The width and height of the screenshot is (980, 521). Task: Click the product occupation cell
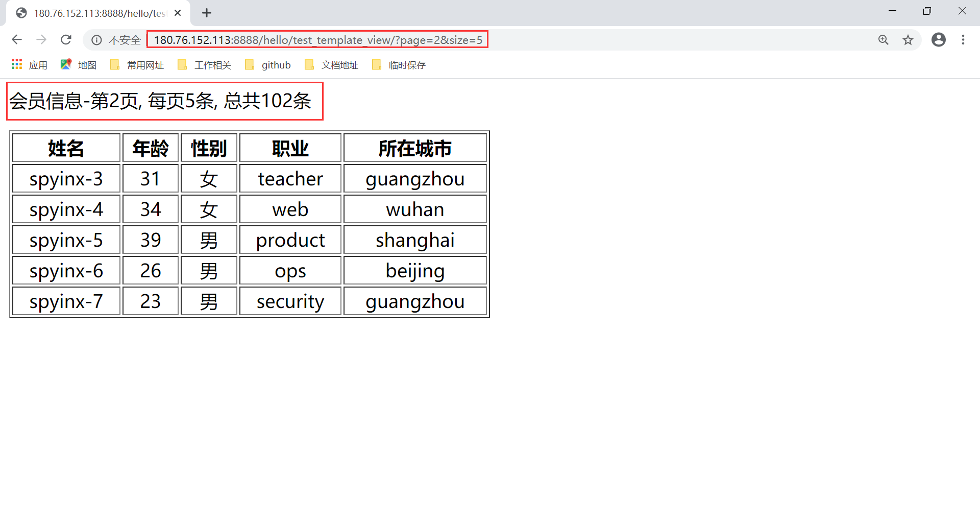pos(290,240)
